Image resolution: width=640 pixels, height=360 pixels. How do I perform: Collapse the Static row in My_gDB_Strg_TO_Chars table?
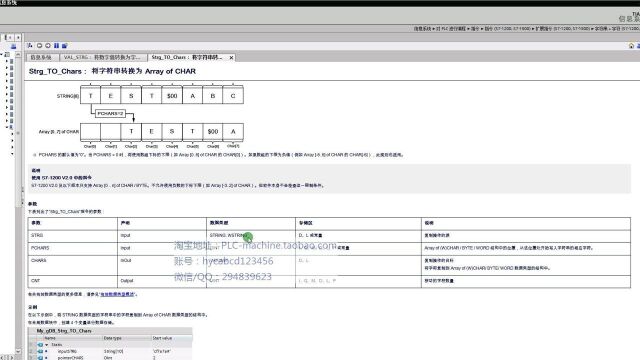[x=47, y=345]
